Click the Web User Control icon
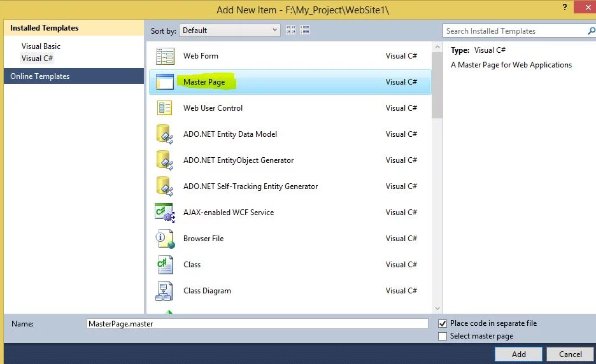Image resolution: width=596 pixels, height=364 pixels. click(x=164, y=108)
